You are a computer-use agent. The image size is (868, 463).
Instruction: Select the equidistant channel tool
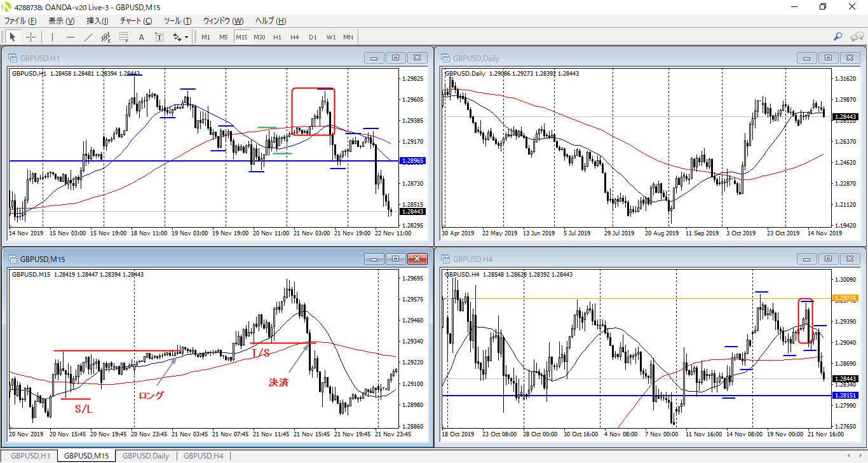(x=105, y=37)
